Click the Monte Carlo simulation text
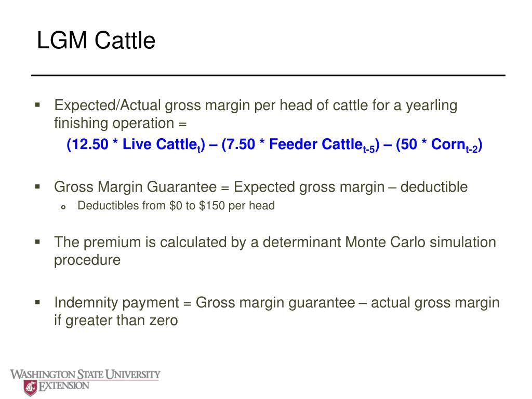The width and height of the screenshot is (532, 399). pyautogui.click(x=420, y=242)
